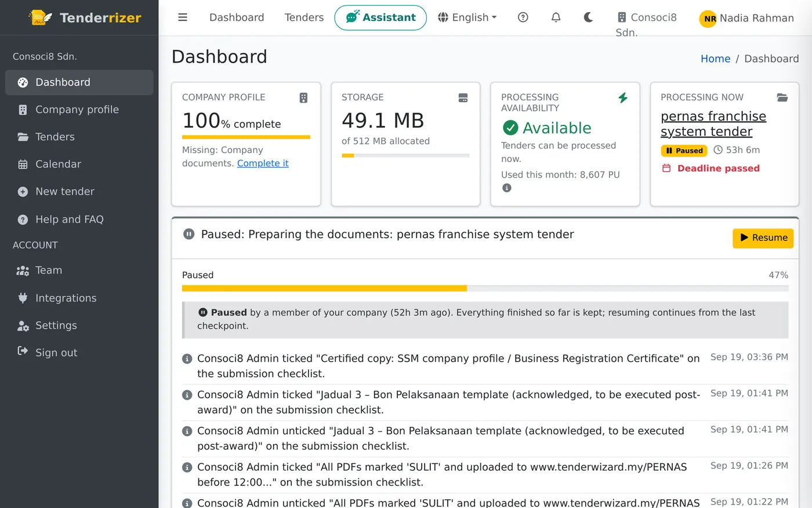Viewport: 812px width, 508px height.
Task: Open Company profile in sidebar
Action: 79,110
